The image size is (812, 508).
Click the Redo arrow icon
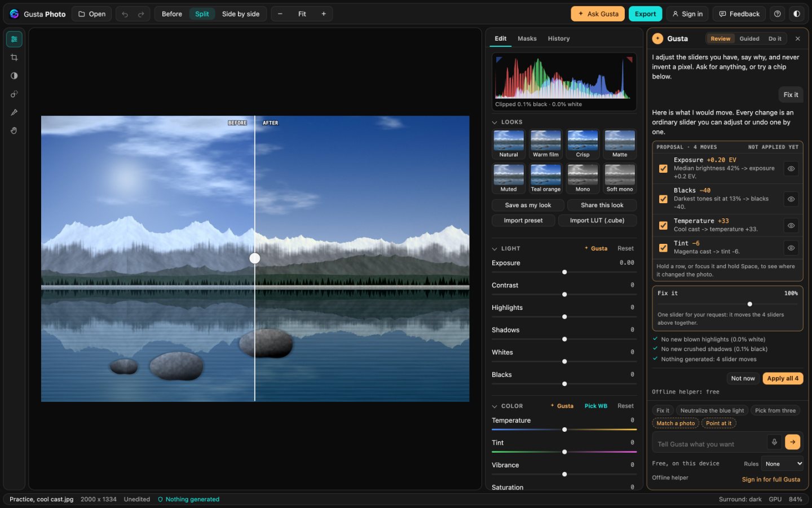pyautogui.click(x=141, y=14)
